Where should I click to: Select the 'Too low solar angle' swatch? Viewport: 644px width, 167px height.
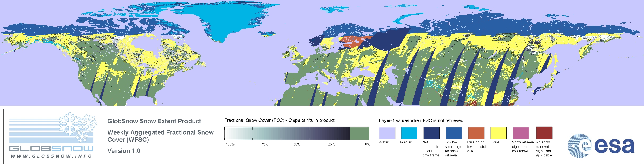pyautogui.click(x=453, y=133)
